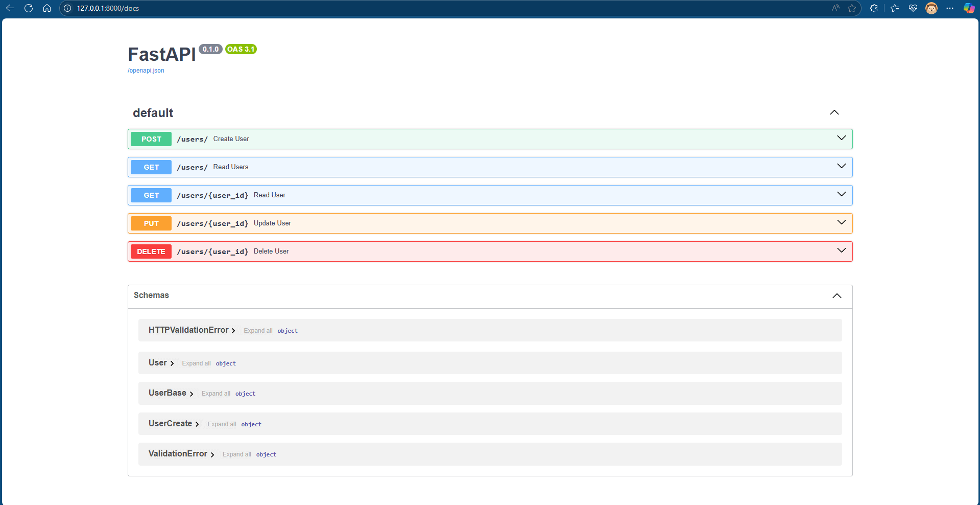The width and height of the screenshot is (980, 505).
Task: View site information icon in address bar
Action: pos(67,8)
